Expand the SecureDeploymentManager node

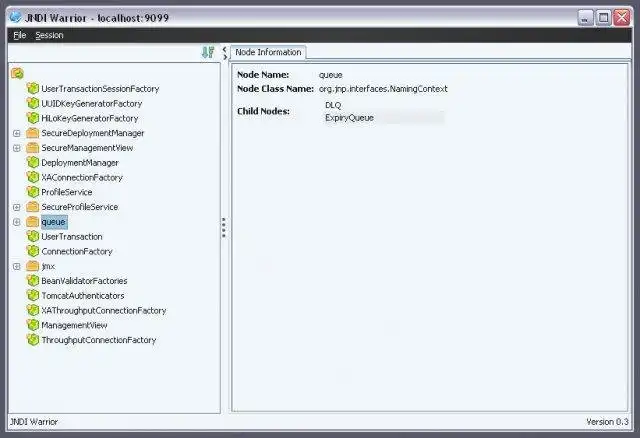(17, 133)
